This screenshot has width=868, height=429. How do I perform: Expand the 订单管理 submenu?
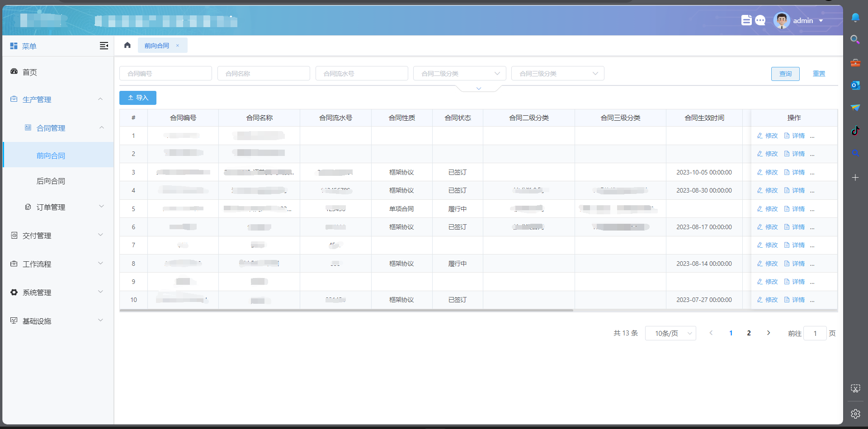[x=102, y=206]
